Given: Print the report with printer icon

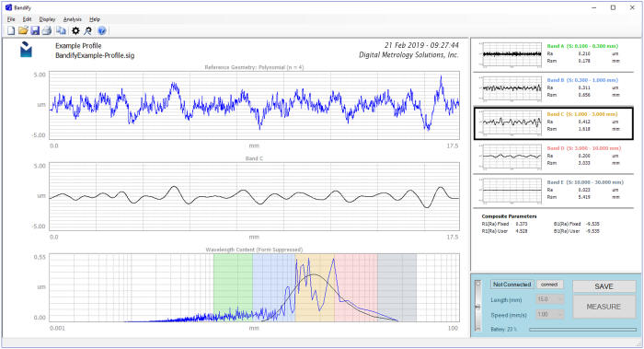Looking at the screenshot, I should [x=46, y=30].
